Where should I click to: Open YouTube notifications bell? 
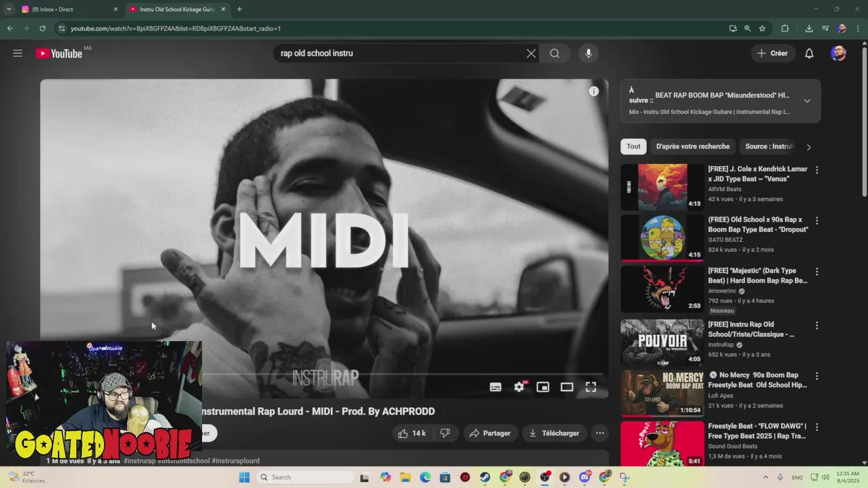[x=809, y=54]
